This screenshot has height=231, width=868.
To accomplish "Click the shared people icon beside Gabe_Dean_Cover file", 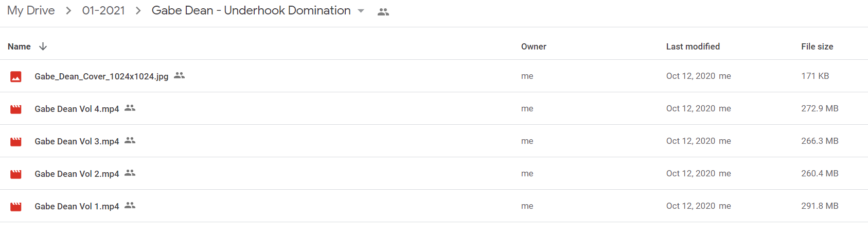I will point(179,75).
